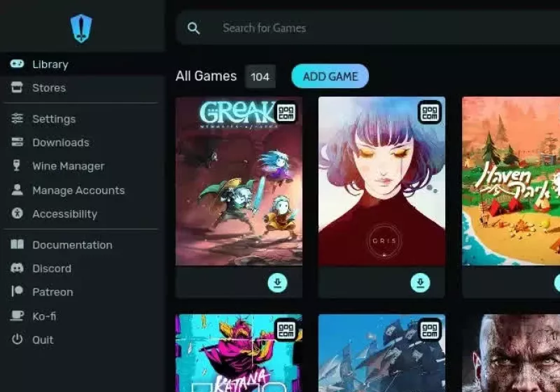
Task: Click GOG badge on Greak cover
Action: 286,113
